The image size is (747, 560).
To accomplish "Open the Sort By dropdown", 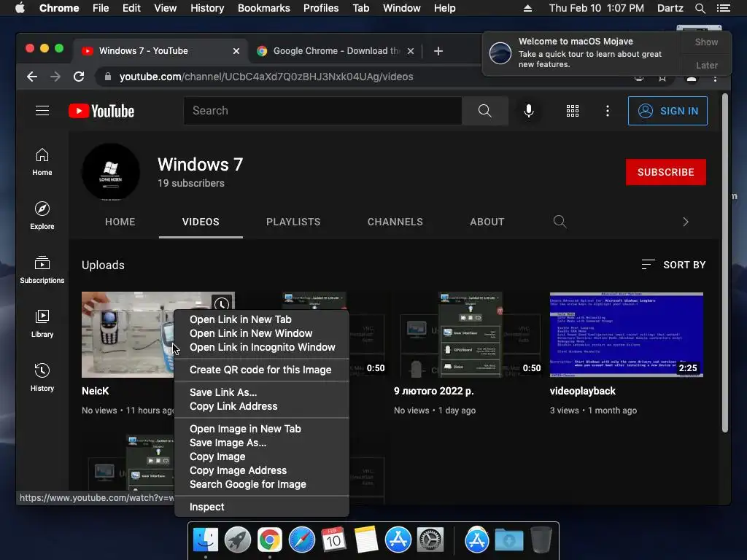I will tap(673, 265).
